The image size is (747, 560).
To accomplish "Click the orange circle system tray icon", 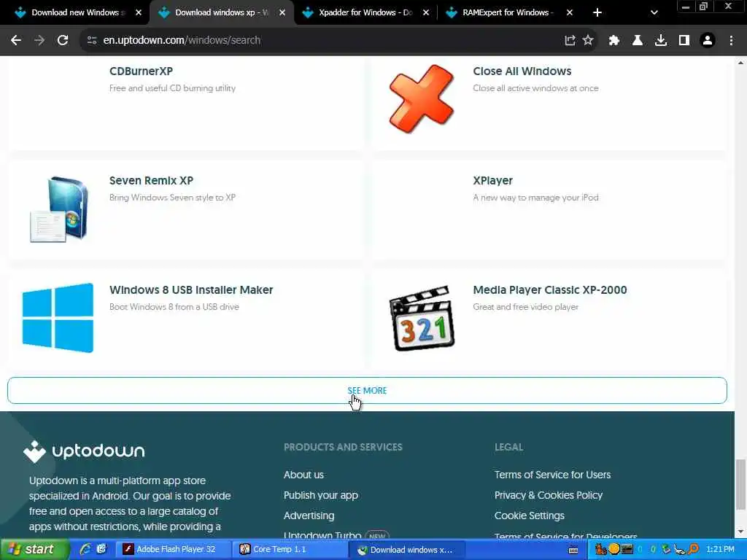I will click(614, 549).
